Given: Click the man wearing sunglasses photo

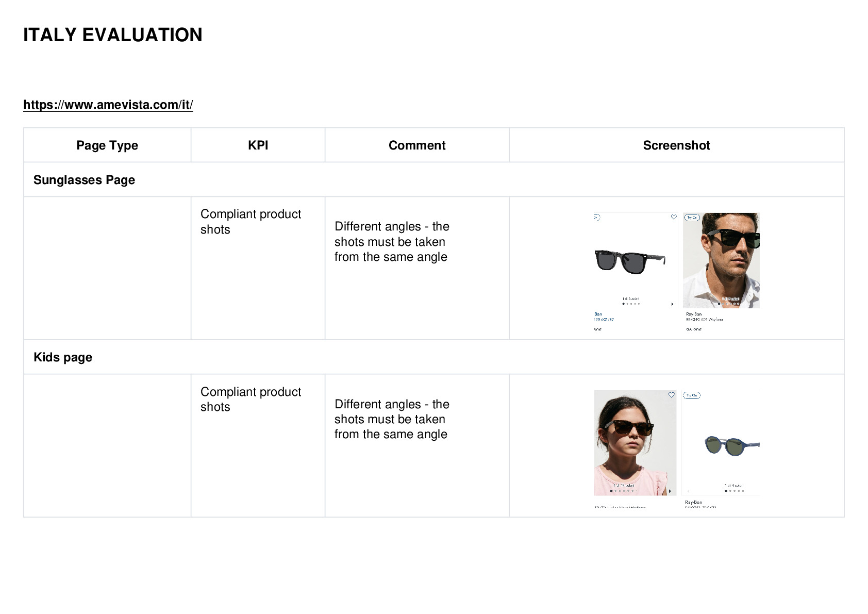Looking at the screenshot, I should pos(721,260).
